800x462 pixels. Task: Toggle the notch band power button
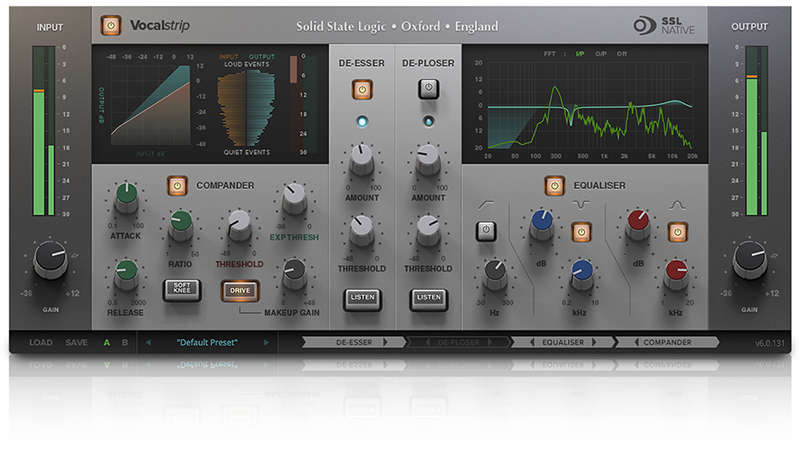click(x=581, y=232)
